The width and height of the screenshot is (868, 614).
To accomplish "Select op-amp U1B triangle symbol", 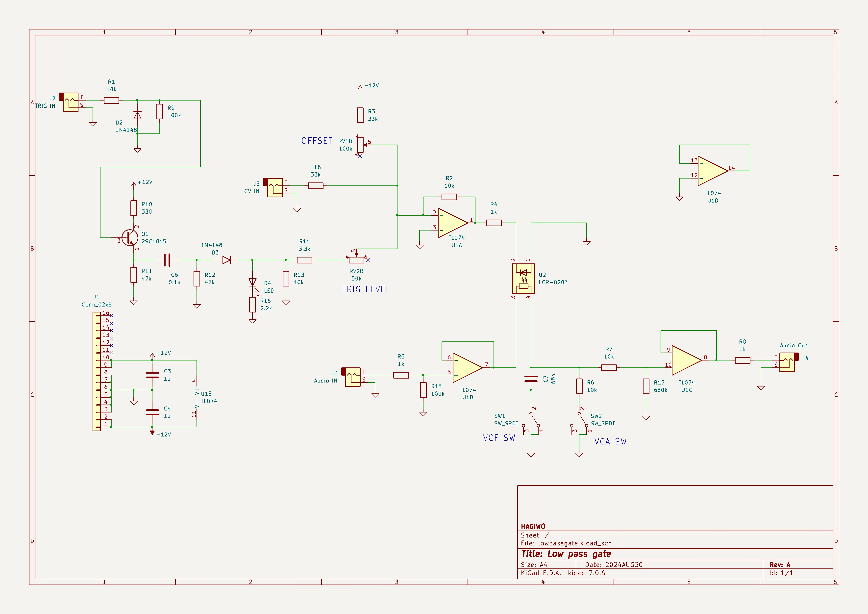I will pos(468,367).
